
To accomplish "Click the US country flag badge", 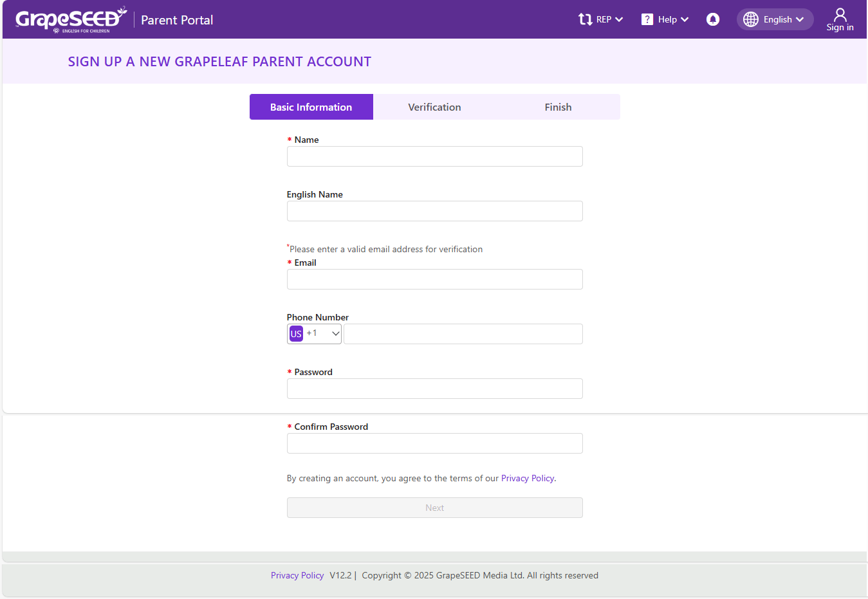I will click(296, 333).
